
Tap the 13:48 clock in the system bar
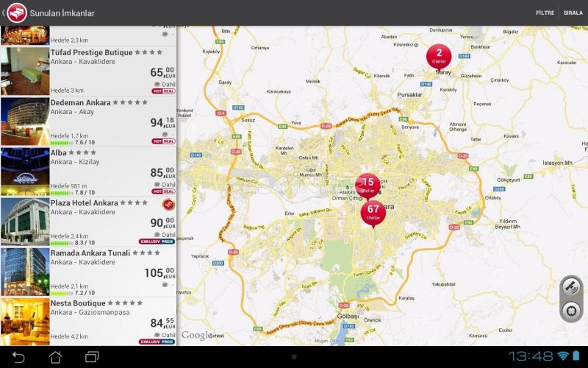pos(531,356)
